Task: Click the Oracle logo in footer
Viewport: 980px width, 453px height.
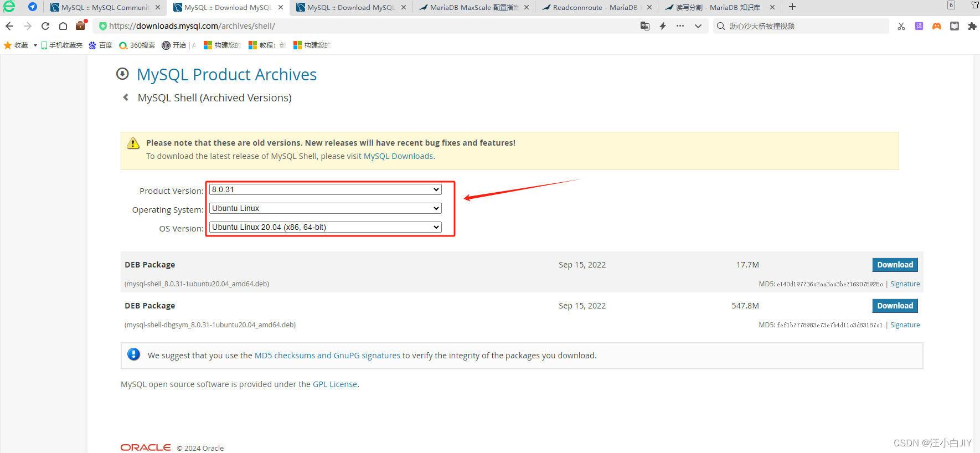Action: pos(146,447)
